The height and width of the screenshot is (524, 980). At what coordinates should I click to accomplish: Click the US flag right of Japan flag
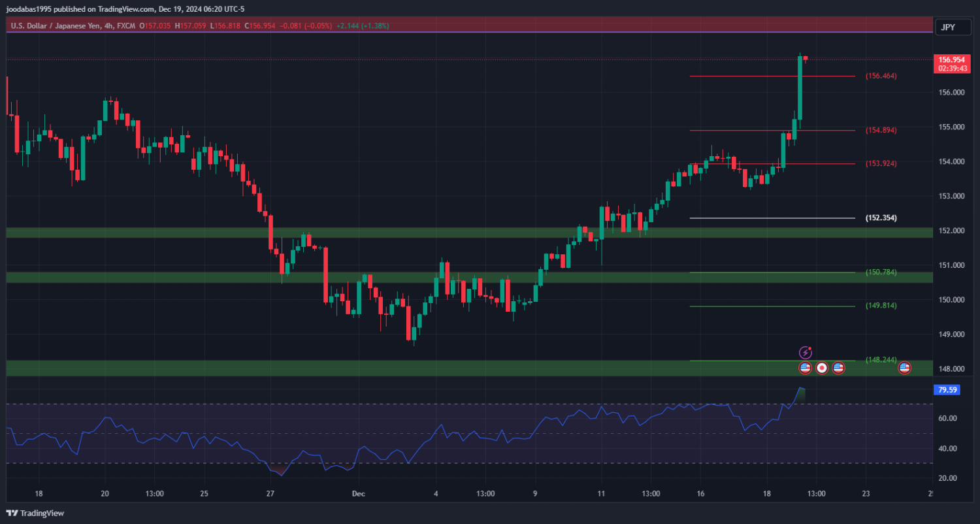(x=838, y=368)
